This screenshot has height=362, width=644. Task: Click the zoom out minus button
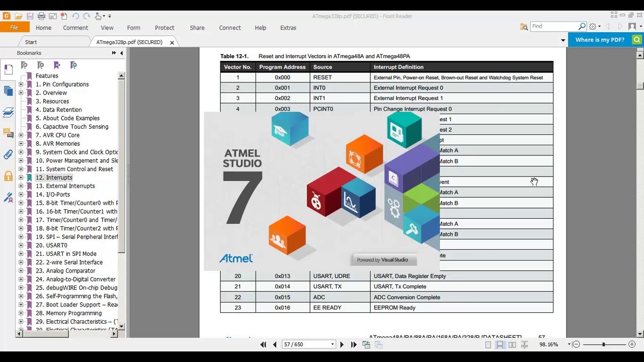(x=577, y=344)
